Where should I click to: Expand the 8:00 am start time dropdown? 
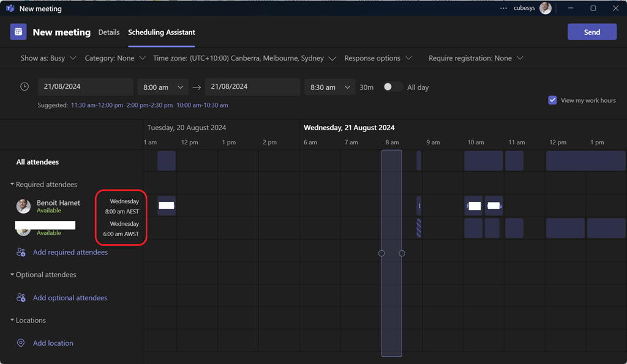pyautogui.click(x=163, y=87)
